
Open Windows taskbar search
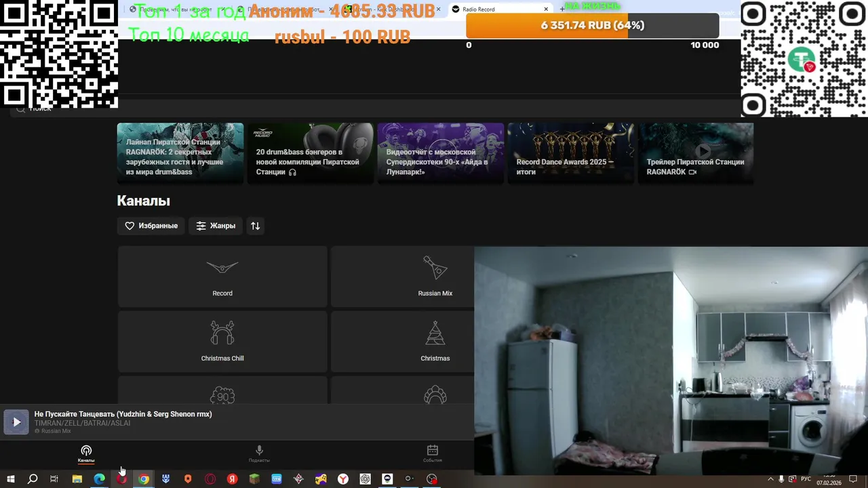coord(33,479)
